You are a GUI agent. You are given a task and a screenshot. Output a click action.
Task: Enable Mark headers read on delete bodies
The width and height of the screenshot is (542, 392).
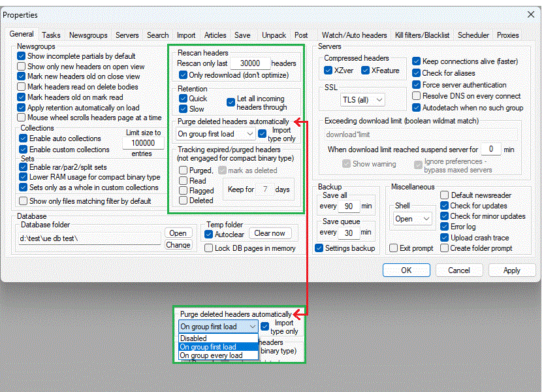tap(22, 86)
